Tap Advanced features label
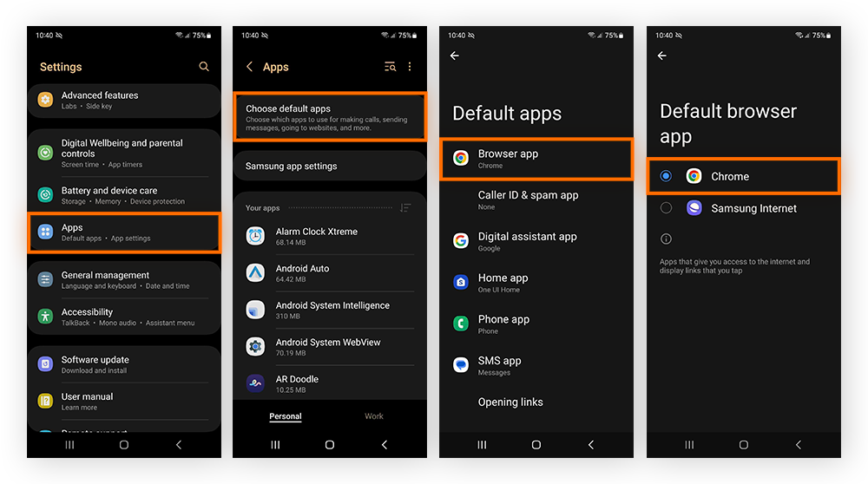Viewport: 868px width, 484px height. 100,95
